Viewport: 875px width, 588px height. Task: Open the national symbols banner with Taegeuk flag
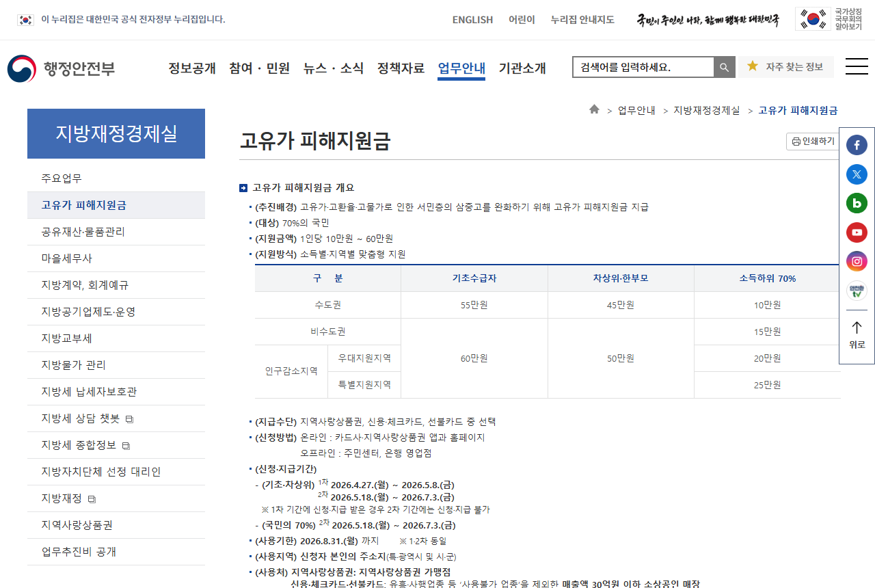point(829,18)
